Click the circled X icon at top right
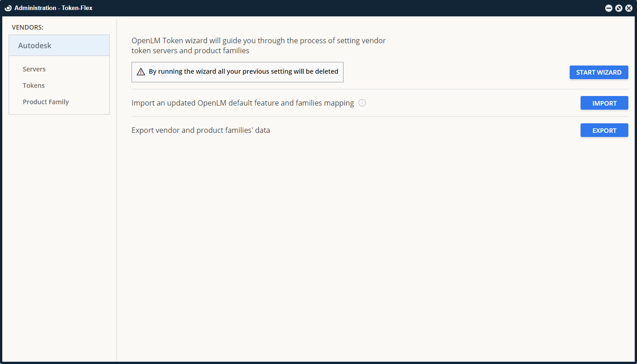The image size is (637, 364). tap(629, 8)
